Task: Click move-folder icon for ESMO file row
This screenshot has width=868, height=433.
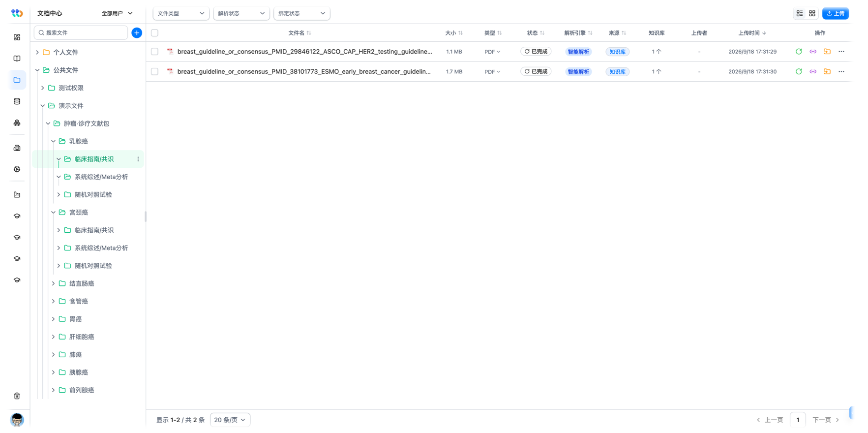Action: tap(827, 72)
